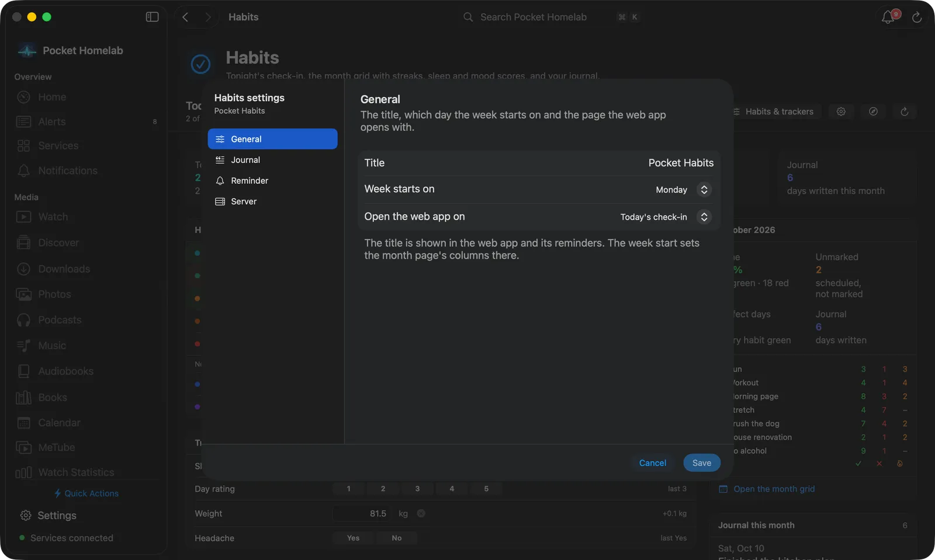
Task: Open Watch Statistics in the sidebar
Action: click(86, 472)
